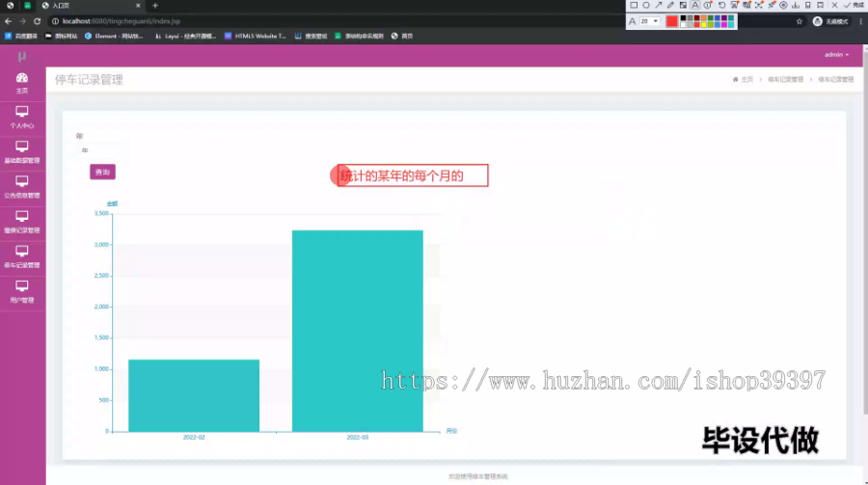868x485 pixels.
Task: Go back in browser history
Action: click(8, 21)
